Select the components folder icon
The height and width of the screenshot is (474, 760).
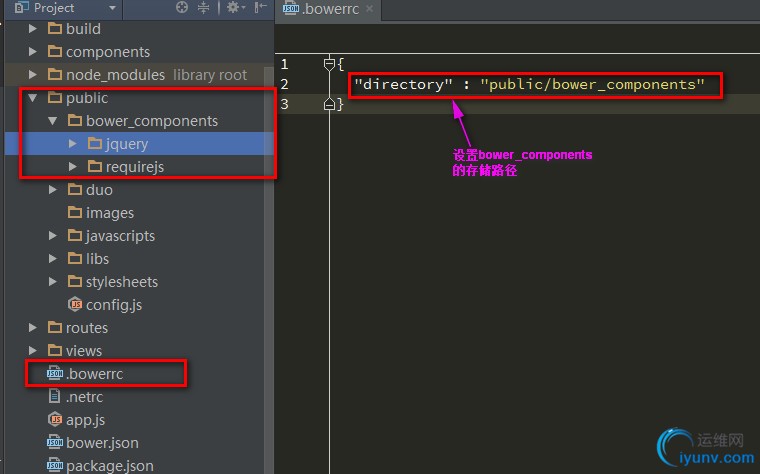coord(55,51)
